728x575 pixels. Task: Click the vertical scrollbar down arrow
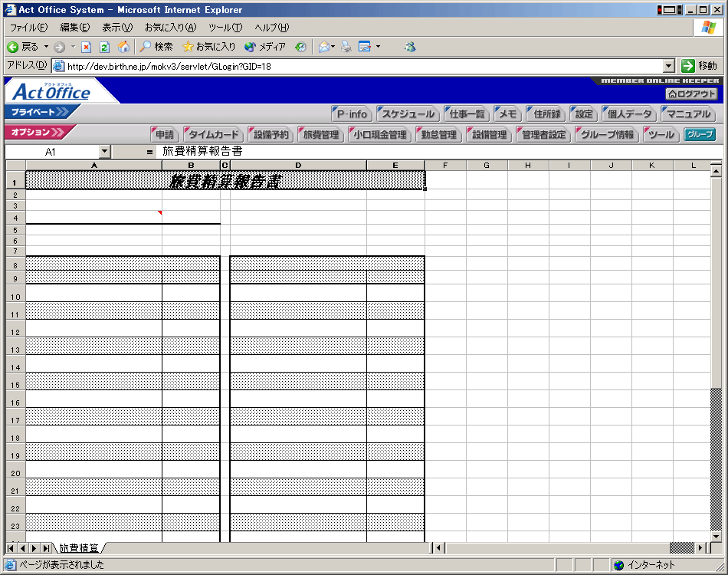716,534
